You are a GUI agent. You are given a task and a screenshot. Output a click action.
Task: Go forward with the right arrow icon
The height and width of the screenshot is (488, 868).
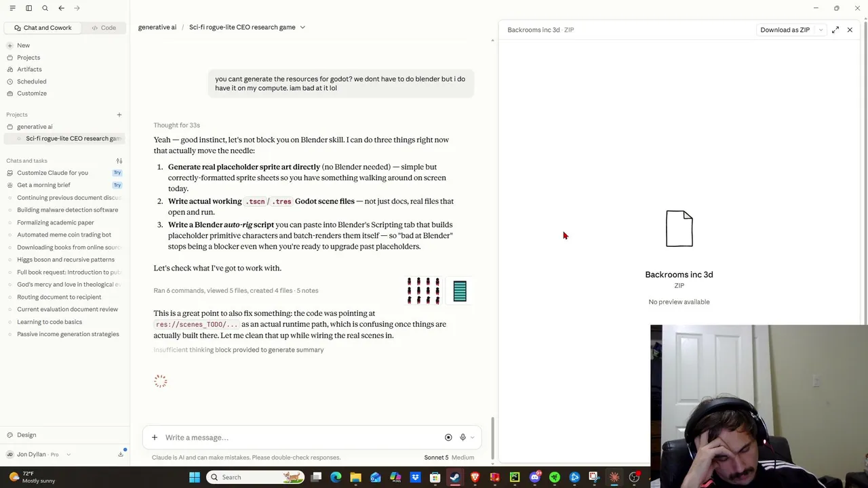pos(77,8)
